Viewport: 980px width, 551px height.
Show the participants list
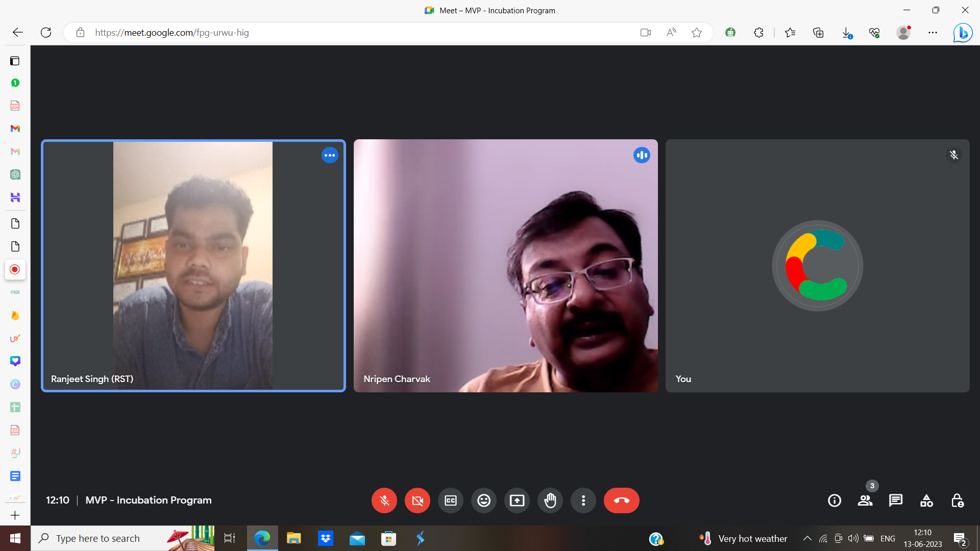[x=865, y=500]
